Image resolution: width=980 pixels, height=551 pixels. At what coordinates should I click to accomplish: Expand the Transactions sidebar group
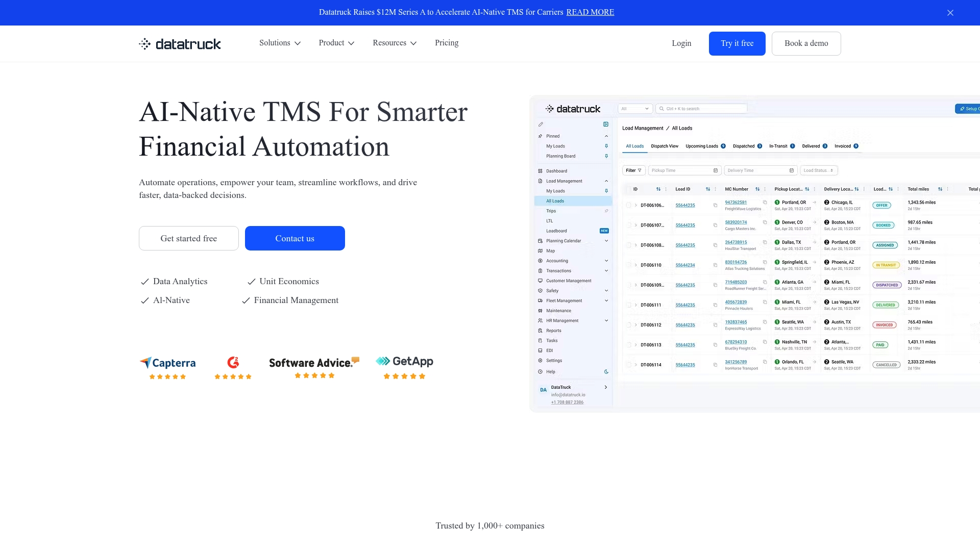point(606,271)
